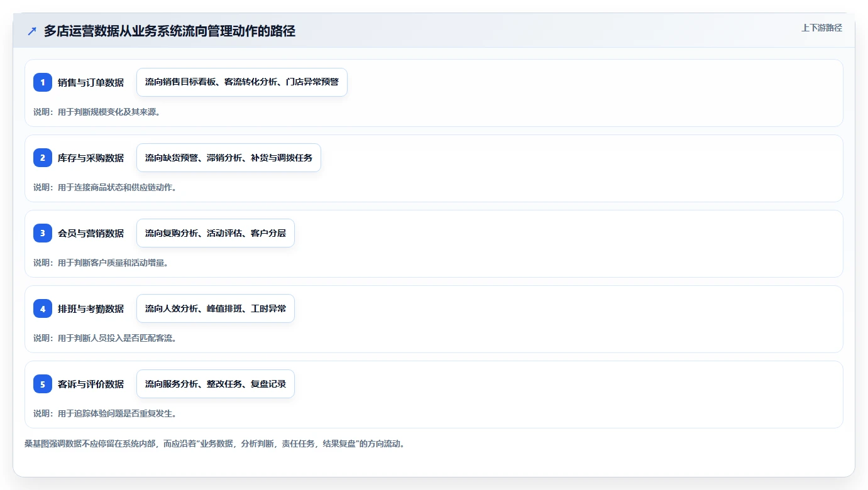Click the title 多店运营数据从业务系统流向管理动作的路径
Viewport: 868px width, 490px height.
(170, 31)
